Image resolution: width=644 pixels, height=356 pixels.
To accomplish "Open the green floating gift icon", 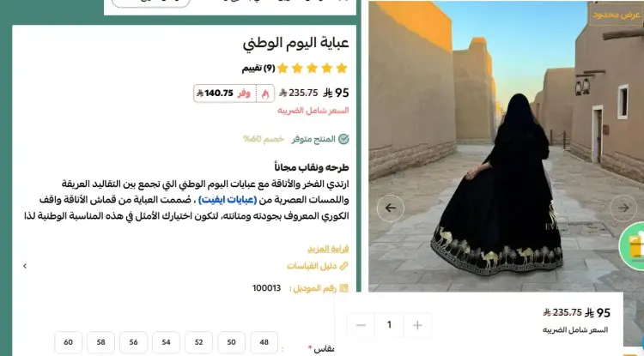I will click(x=633, y=246).
